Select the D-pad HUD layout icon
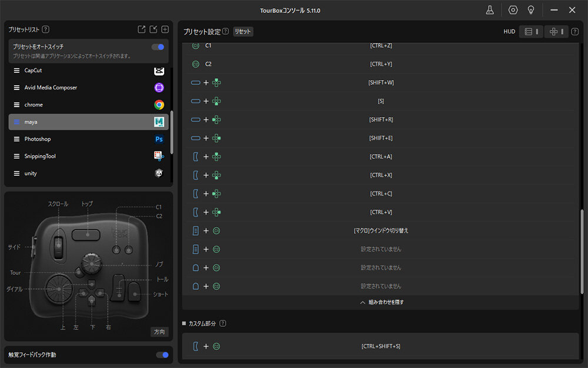This screenshot has width=588, height=368. (556, 32)
